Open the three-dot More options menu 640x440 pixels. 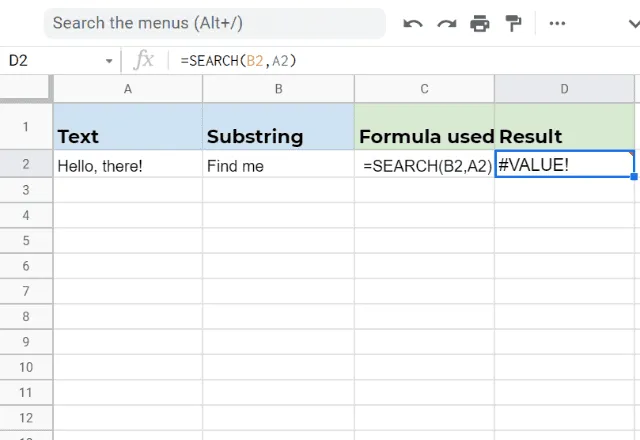tap(557, 23)
